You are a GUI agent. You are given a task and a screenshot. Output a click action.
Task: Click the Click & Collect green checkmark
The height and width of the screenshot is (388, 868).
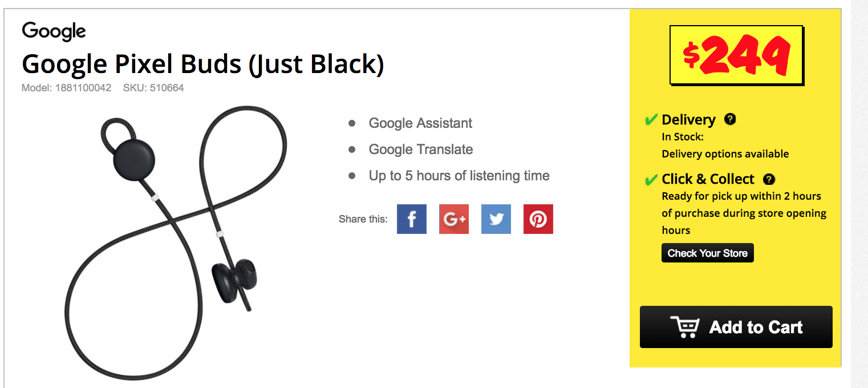point(651,180)
